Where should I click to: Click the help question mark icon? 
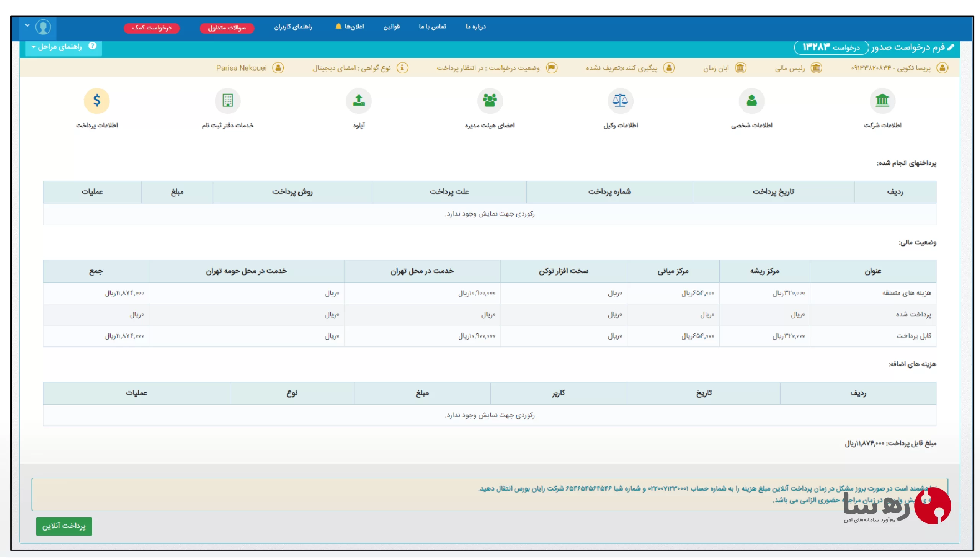pos(92,46)
